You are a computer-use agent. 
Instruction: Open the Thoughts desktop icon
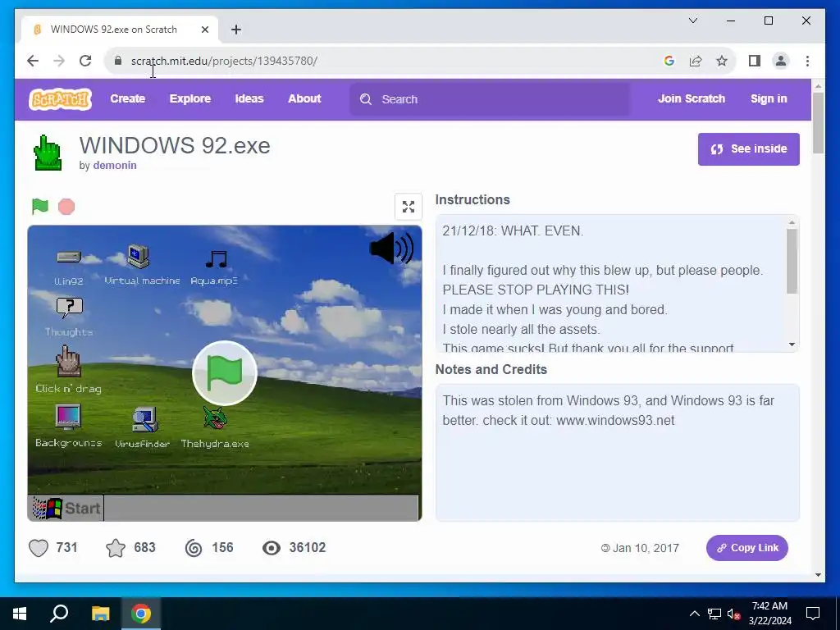pyautogui.click(x=69, y=317)
